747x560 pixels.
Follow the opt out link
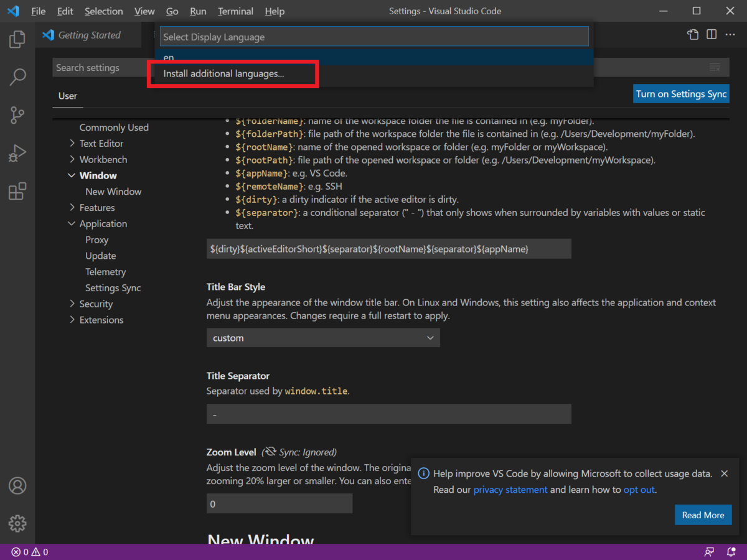(x=639, y=490)
